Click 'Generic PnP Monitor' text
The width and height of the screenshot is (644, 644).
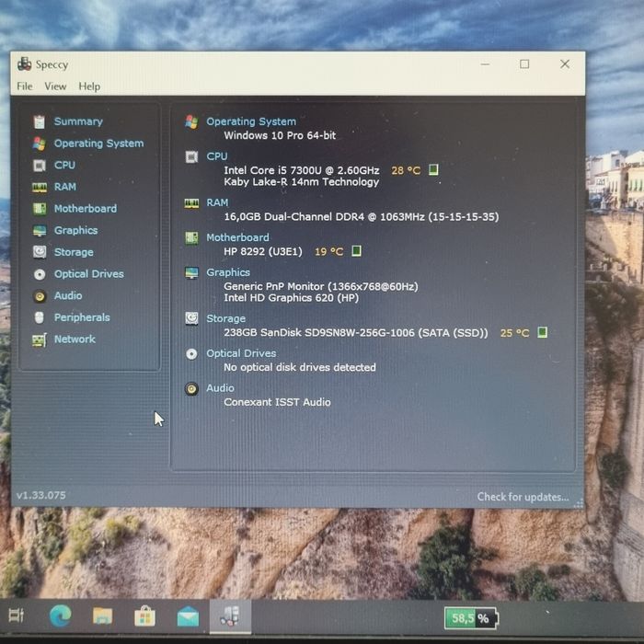pos(321,286)
